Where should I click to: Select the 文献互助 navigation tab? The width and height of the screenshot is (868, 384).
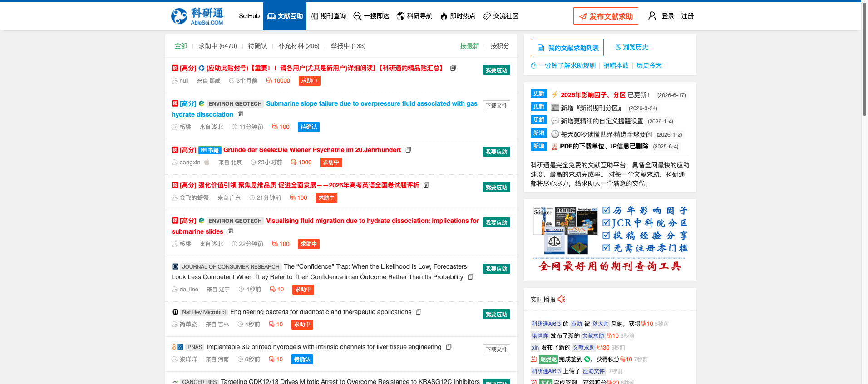285,16
